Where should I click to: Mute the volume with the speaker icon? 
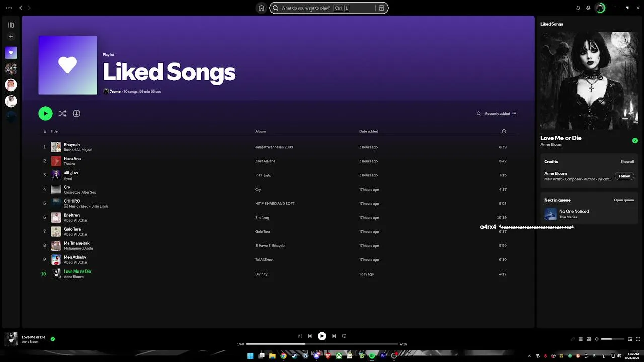click(597, 339)
